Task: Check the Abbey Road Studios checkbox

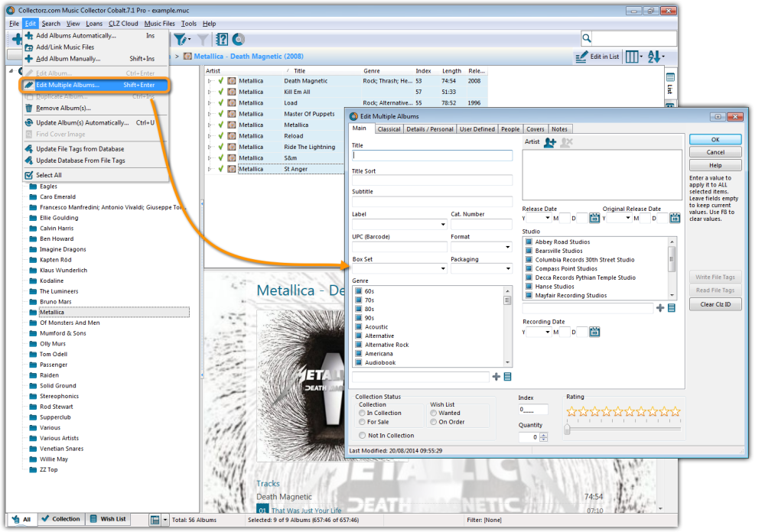Action: 529,242
